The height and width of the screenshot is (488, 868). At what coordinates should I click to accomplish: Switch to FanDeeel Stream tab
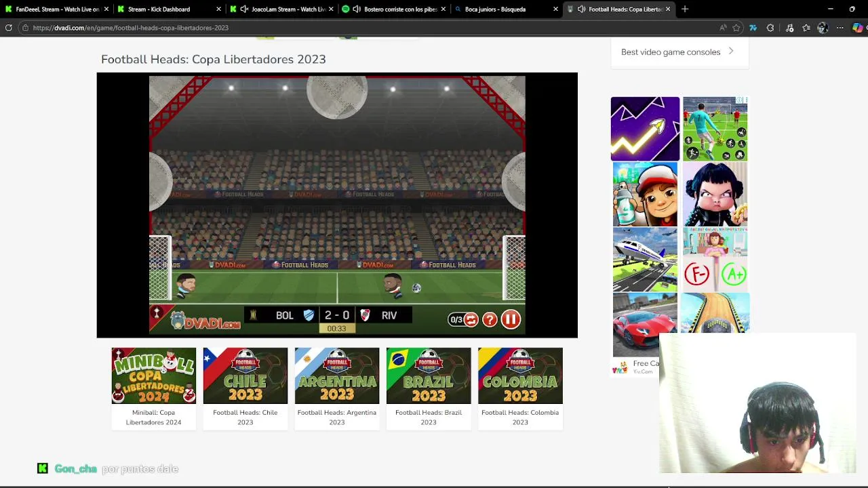tap(56, 9)
